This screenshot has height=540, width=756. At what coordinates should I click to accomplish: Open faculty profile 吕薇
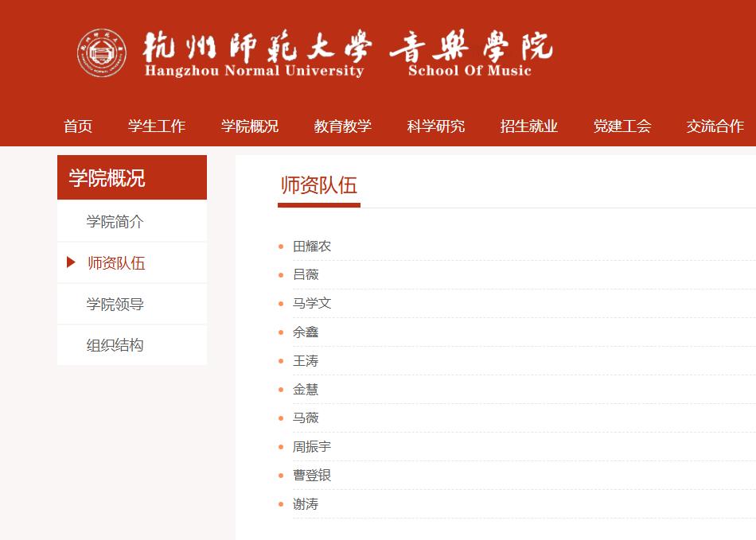(x=306, y=274)
